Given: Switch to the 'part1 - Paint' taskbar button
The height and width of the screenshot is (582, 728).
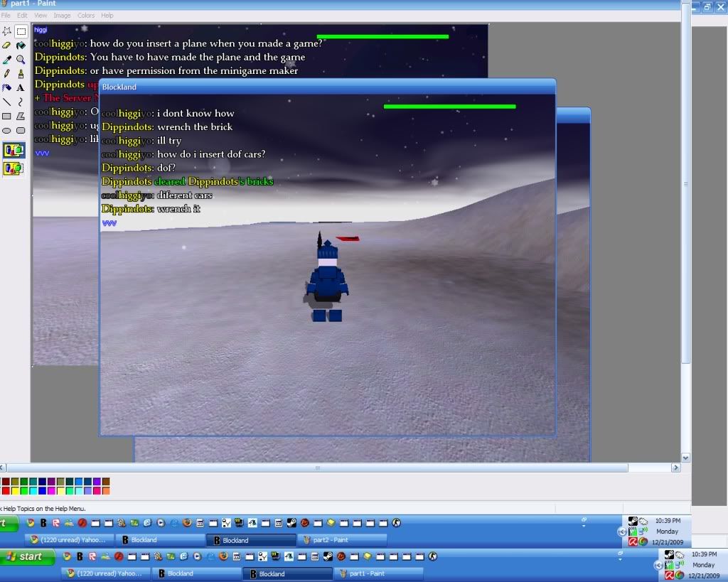Looking at the screenshot, I should (x=379, y=573).
